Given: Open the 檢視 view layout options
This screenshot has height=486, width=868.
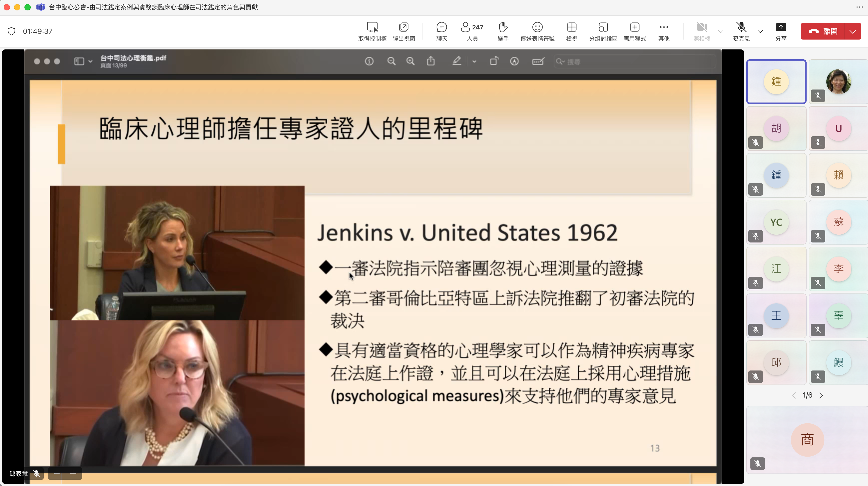Looking at the screenshot, I should [x=571, y=31].
